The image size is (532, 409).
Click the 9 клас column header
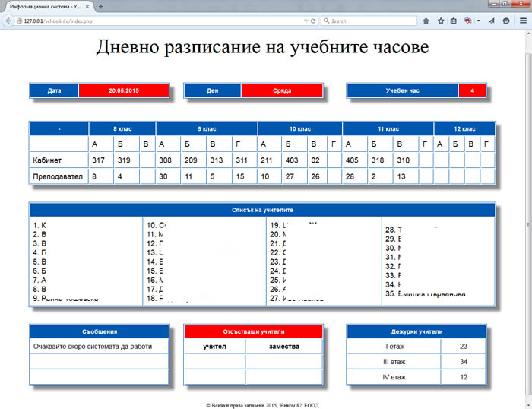click(207, 129)
